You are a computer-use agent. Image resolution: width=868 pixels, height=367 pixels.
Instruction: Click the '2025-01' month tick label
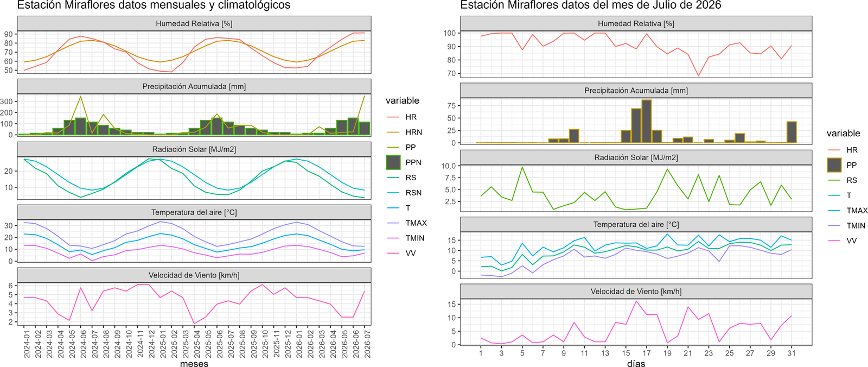coord(163,344)
